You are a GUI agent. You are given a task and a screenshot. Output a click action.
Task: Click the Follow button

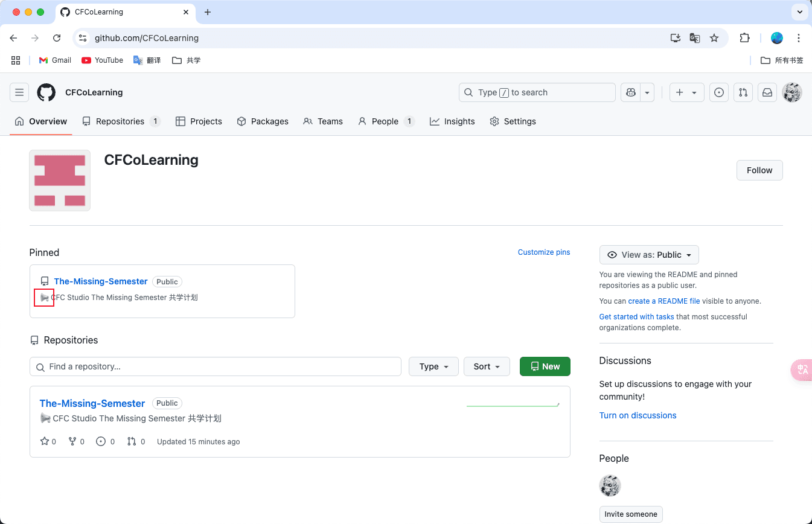(x=759, y=170)
